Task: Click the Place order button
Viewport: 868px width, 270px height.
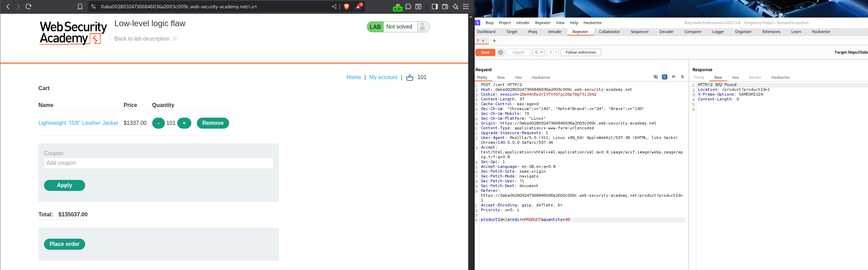Action: (65, 244)
